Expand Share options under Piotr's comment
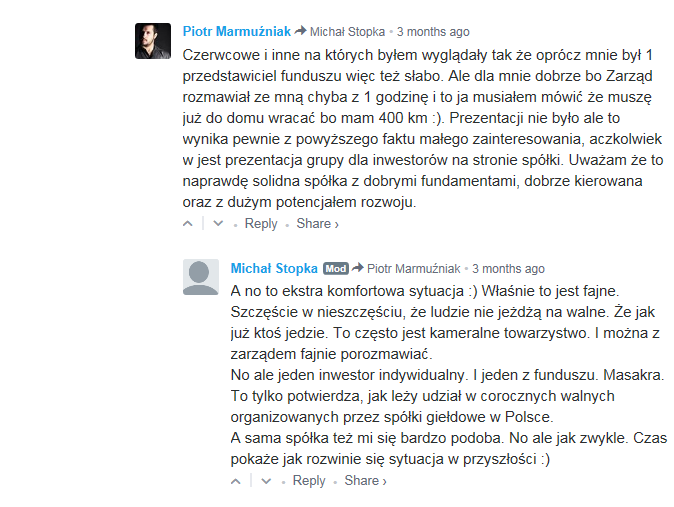Image resolution: width=674 pixels, height=507 pixels. (x=317, y=224)
